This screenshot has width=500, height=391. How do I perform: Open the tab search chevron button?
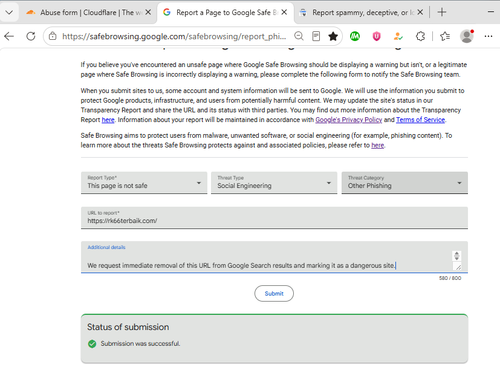point(9,13)
